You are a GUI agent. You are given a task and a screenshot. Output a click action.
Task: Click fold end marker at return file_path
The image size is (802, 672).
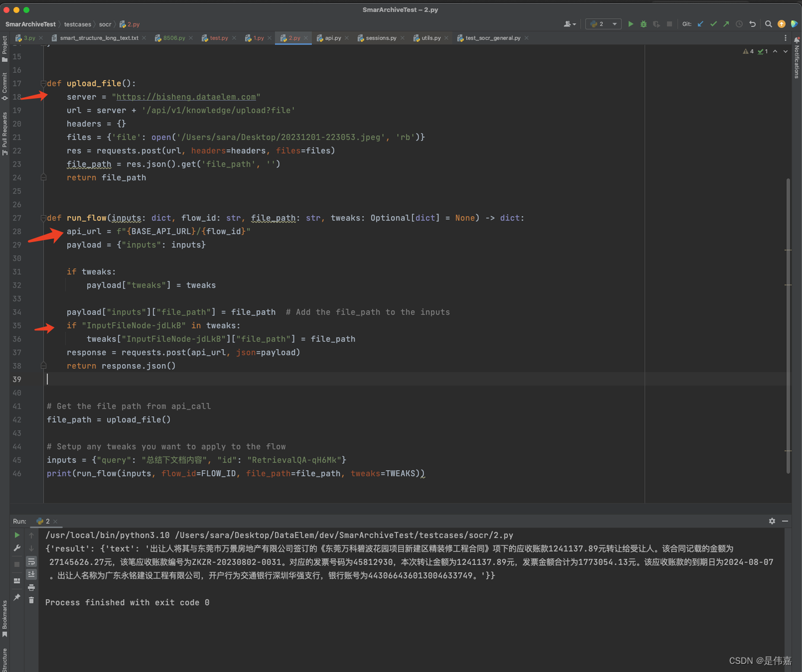click(x=43, y=177)
